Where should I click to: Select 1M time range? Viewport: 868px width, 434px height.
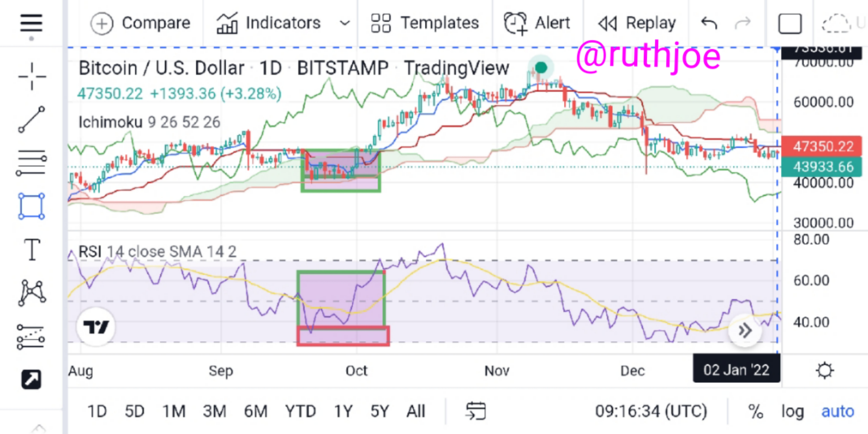tap(174, 412)
